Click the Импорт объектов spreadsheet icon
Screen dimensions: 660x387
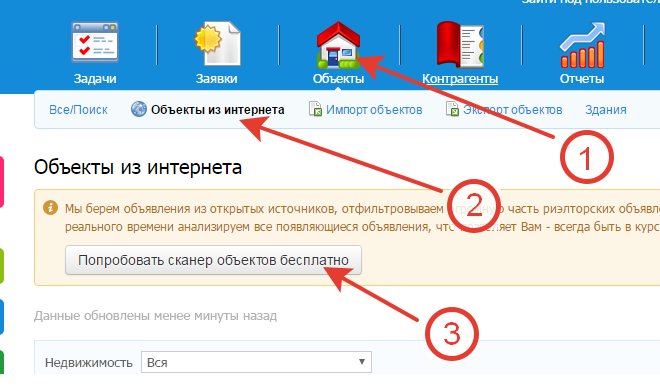tap(315, 109)
